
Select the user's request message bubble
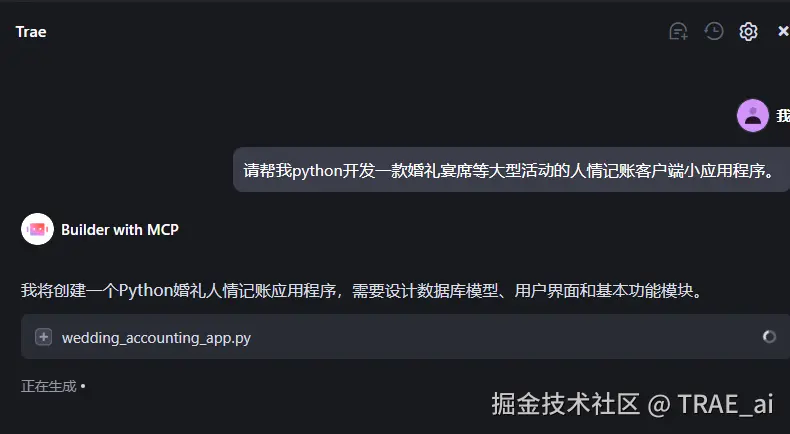point(511,170)
